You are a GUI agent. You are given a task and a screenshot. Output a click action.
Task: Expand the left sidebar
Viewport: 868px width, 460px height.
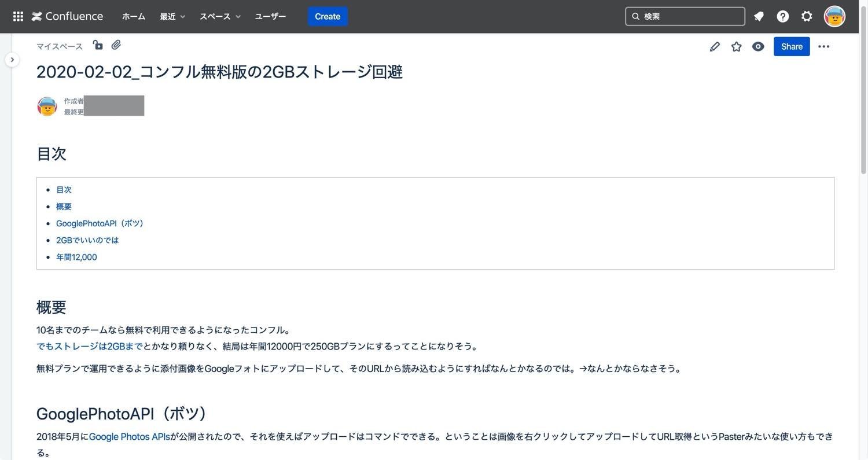(12, 60)
